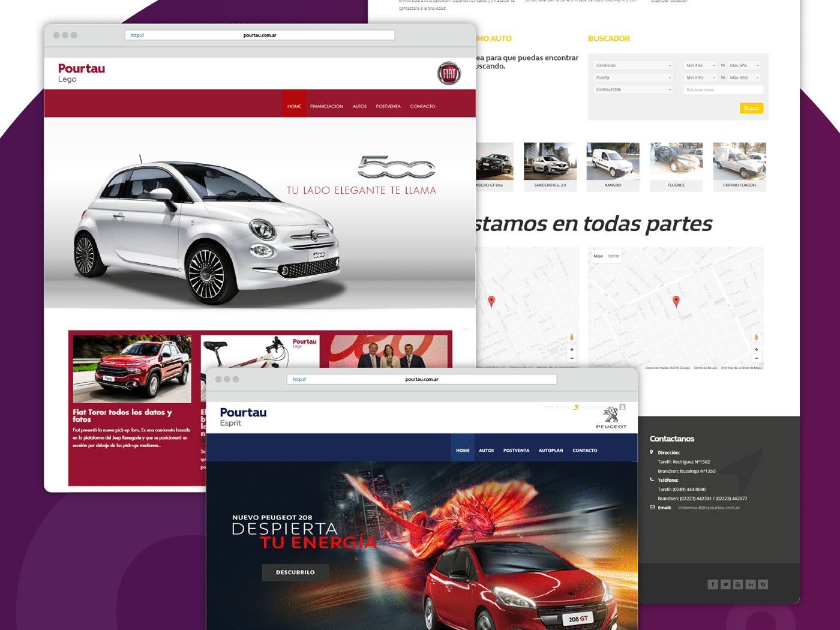
Task: Click the red marker on the right map
Action: [676, 301]
